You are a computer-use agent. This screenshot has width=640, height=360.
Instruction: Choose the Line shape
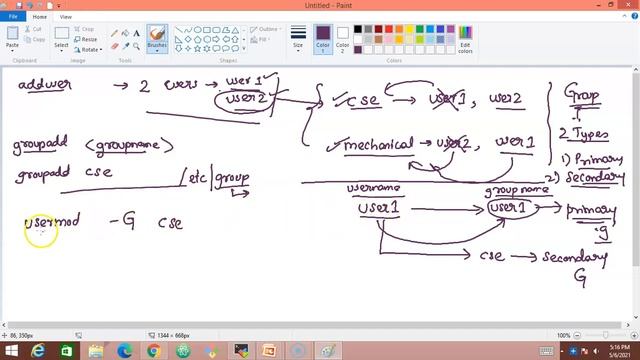(179, 30)
